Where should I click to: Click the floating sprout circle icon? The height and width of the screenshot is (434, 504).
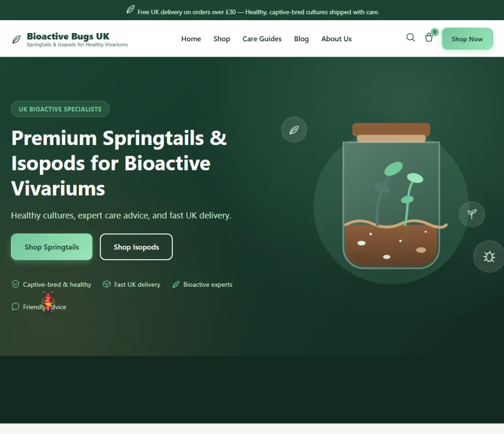[x=472, y=214]
